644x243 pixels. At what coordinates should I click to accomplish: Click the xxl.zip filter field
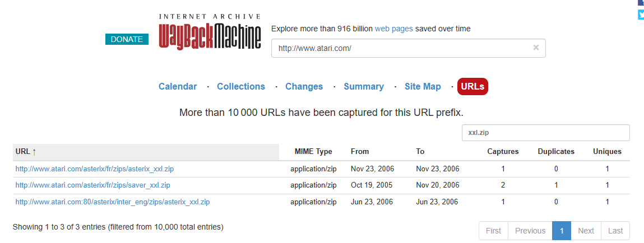545,133
